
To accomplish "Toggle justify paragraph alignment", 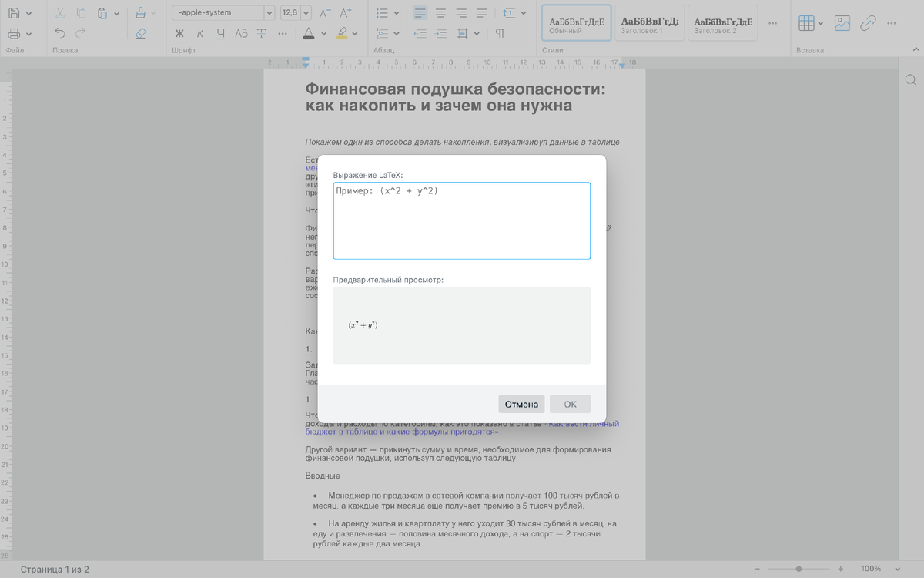I will (482, 14).
